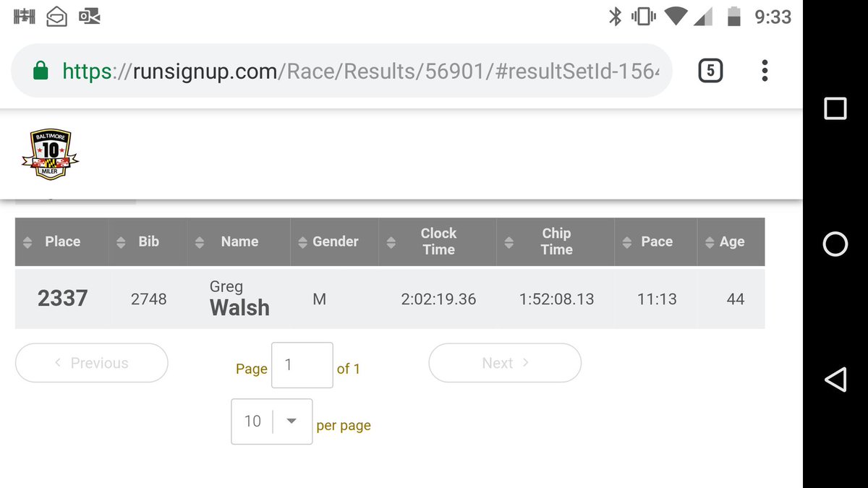Tap the green padlock security icon
Screen dimensions: 868x488
pyautogui.click(x=41, y=71)
